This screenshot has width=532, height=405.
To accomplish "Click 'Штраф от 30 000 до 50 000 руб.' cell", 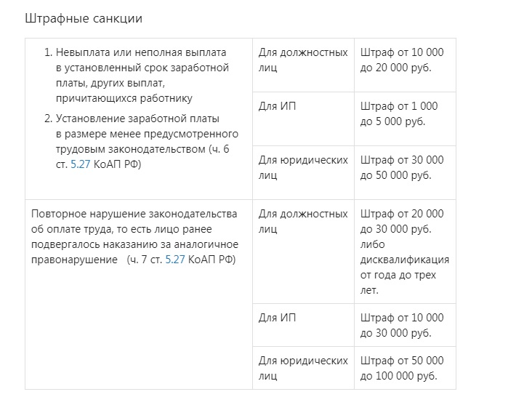I will [x=405, y=172].
